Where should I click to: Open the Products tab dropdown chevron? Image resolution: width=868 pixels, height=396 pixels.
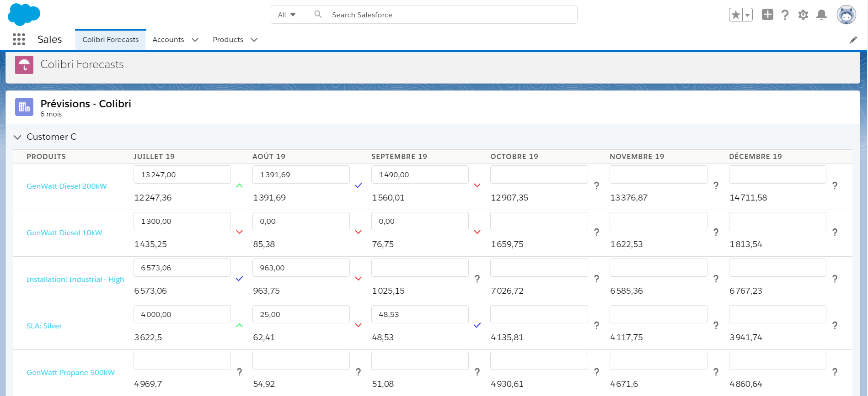coord(254,40)
